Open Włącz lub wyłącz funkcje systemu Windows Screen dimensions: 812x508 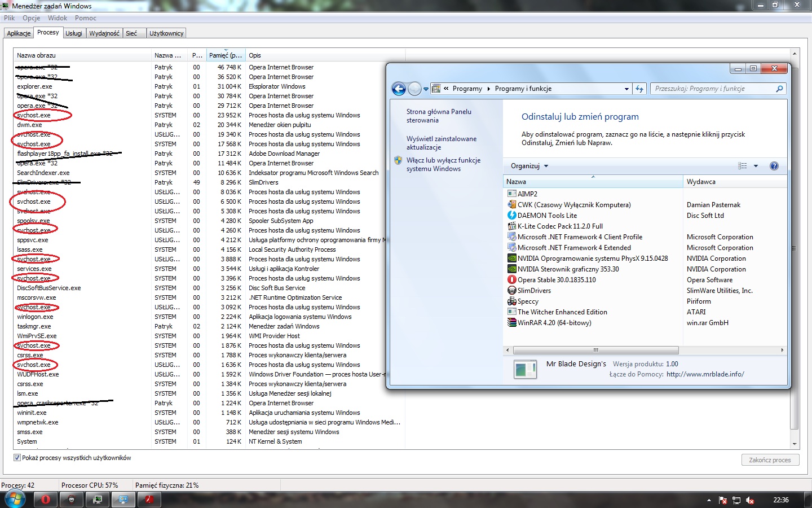point(443,164)
